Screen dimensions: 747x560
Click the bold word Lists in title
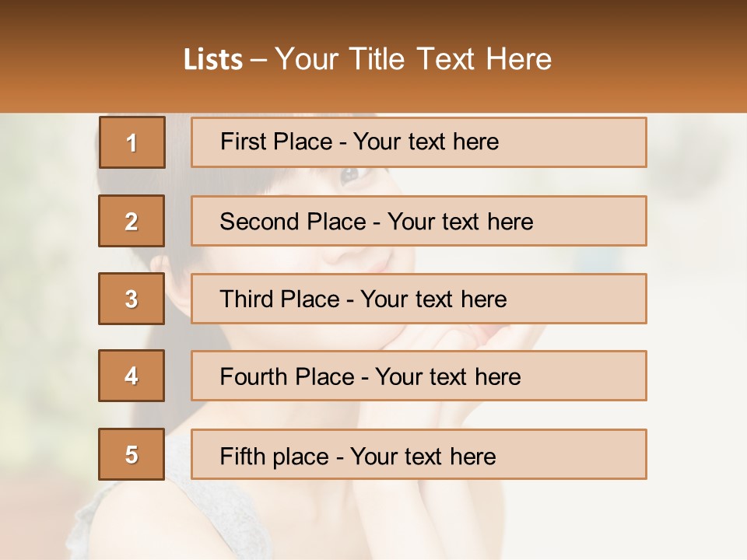coord(213,60)
